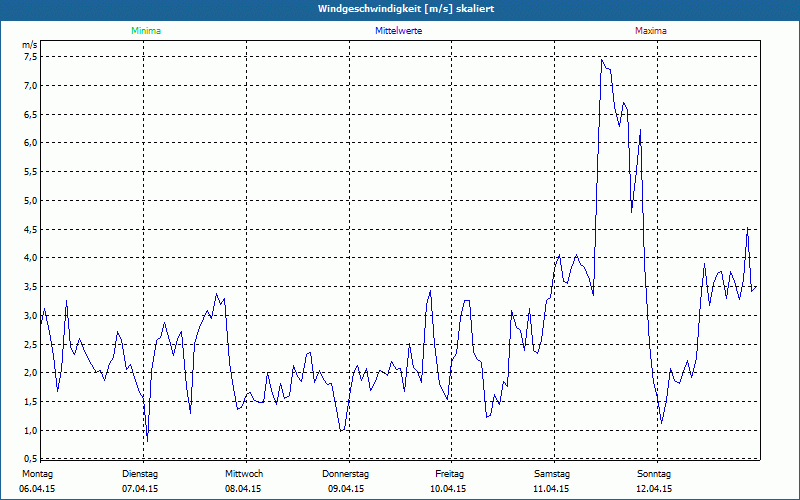Click the Donnerstag day label
This screenshot has width=800, height=500.
click(x=345, y=474)
